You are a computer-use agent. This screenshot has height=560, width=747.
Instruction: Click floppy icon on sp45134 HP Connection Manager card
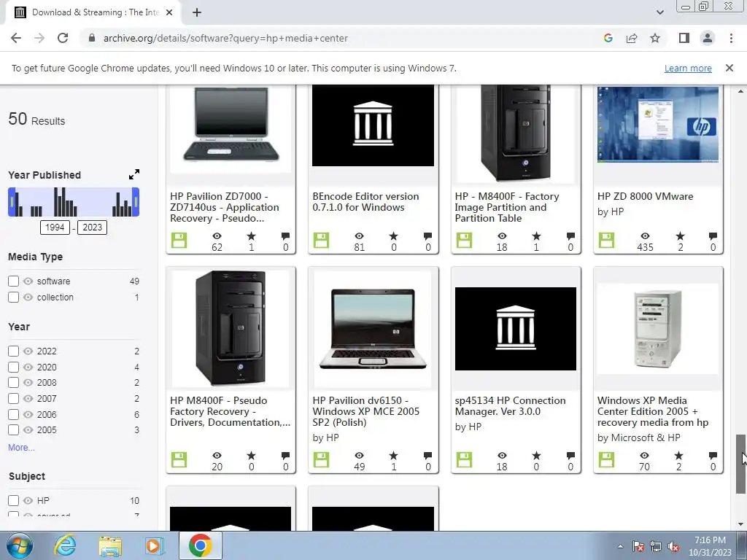[464, 460]
